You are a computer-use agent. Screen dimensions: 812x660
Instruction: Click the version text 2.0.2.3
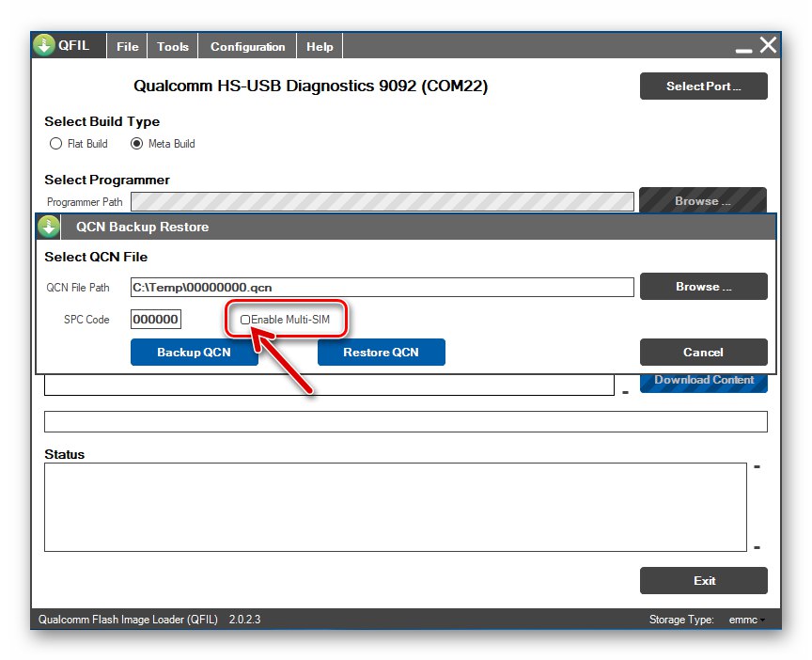(245, 620)
